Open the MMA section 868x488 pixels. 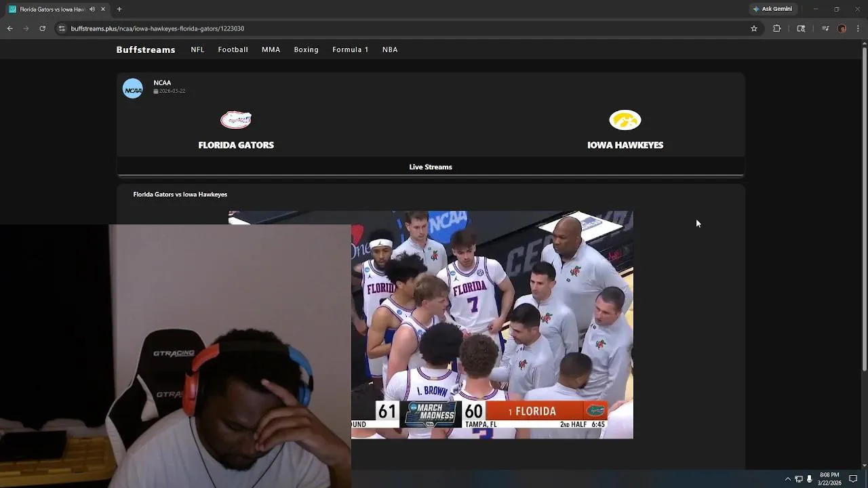[271, 49]
